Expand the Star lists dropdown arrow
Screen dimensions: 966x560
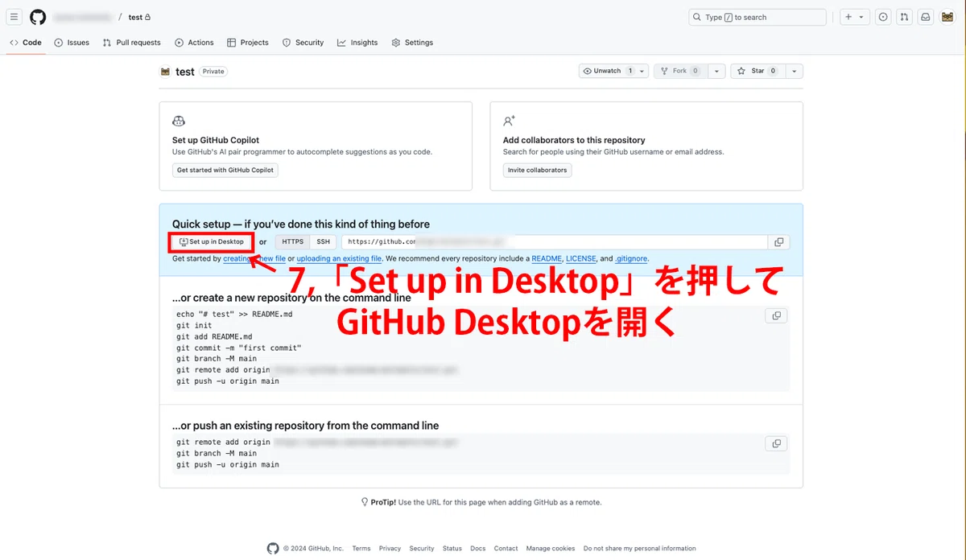click(x=795, y=71)
